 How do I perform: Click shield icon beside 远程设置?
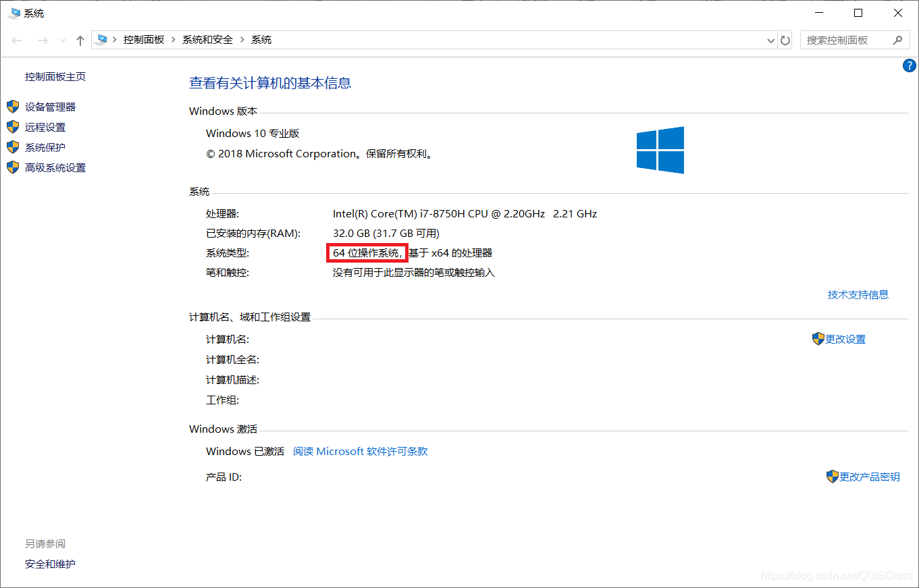(13, 127)
